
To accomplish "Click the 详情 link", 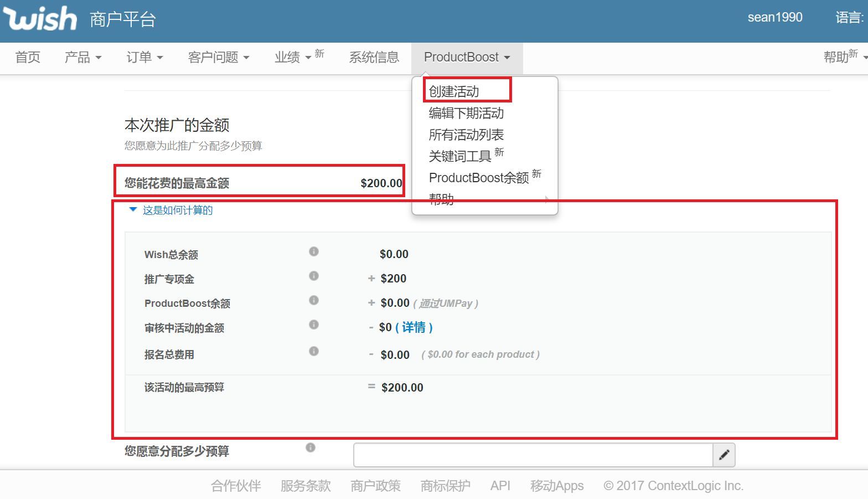I will 414,327.
